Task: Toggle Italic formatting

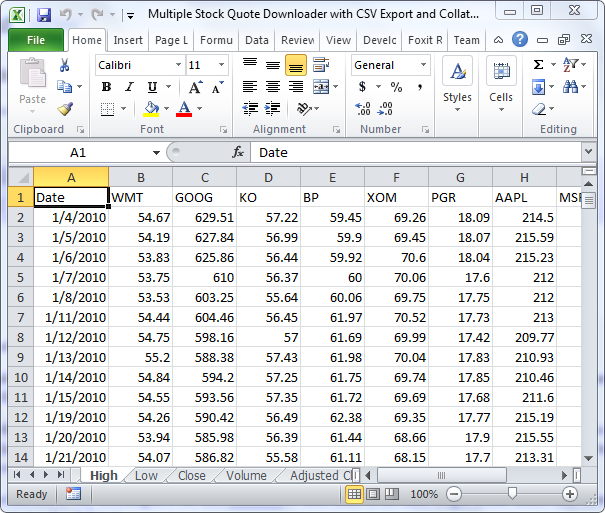Action: click(129, 87)
